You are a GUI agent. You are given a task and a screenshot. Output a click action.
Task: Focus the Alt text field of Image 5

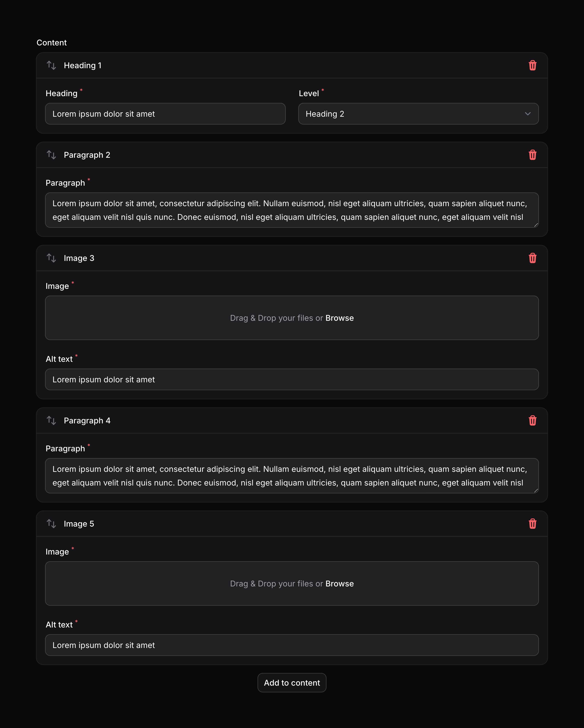[x=292, y=645]
